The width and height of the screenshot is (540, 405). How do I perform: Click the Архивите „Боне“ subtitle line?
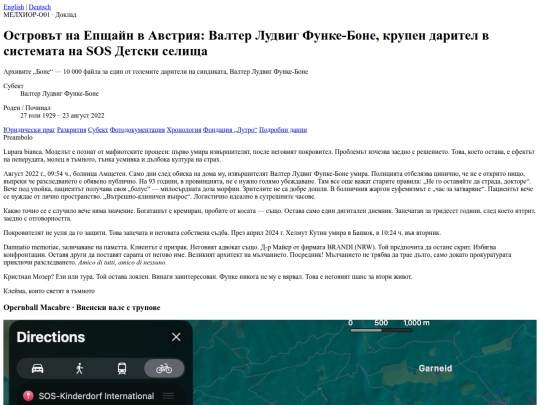(x=156, y=72)
